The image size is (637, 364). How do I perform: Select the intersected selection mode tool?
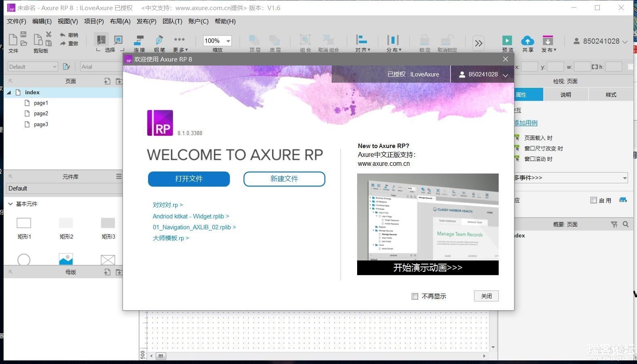pos(101,40)
